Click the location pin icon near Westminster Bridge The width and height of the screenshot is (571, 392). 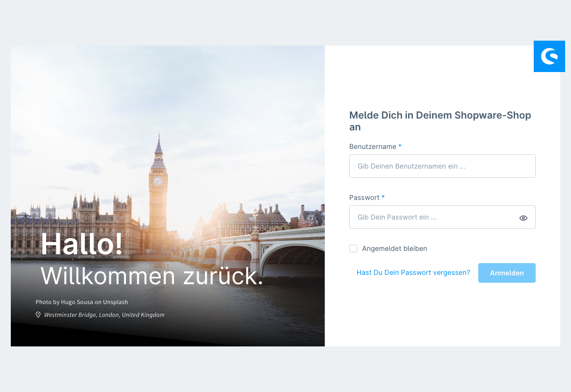pos(38,315)
